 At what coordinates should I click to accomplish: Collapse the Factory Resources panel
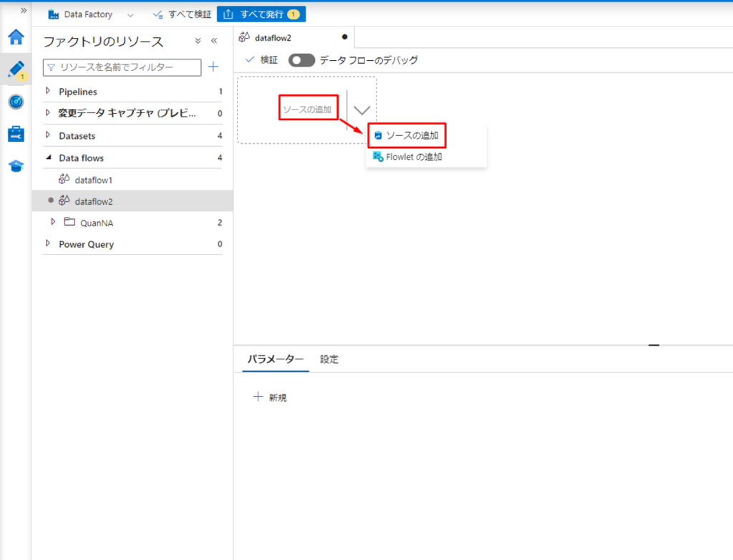[214, 41]
